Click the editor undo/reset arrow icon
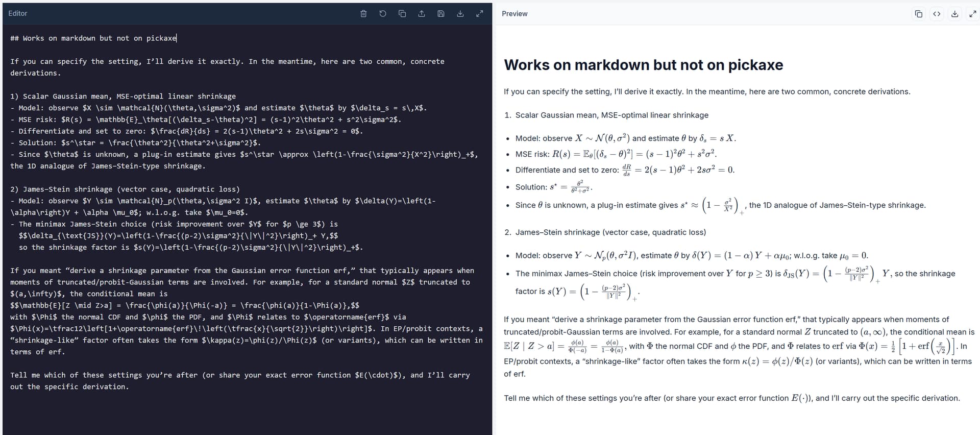The width and height of the screenshot is (980, 435). [x=383, y=14]
